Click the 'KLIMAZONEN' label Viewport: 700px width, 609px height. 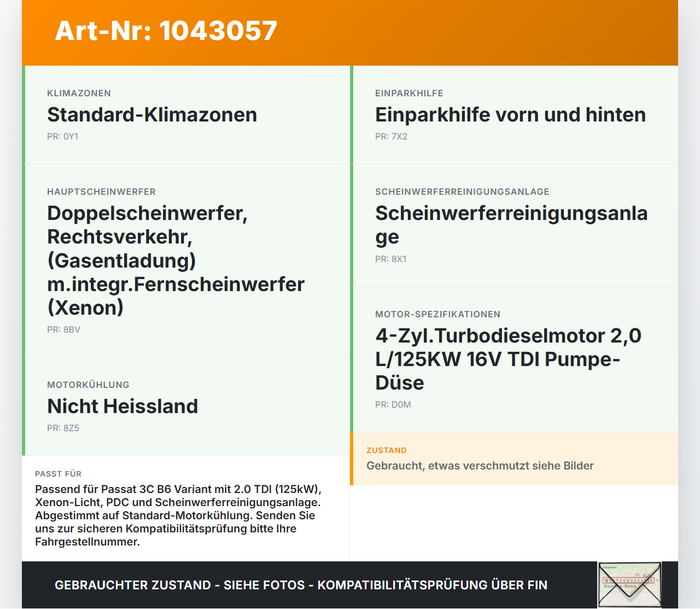tap(79, 94)
